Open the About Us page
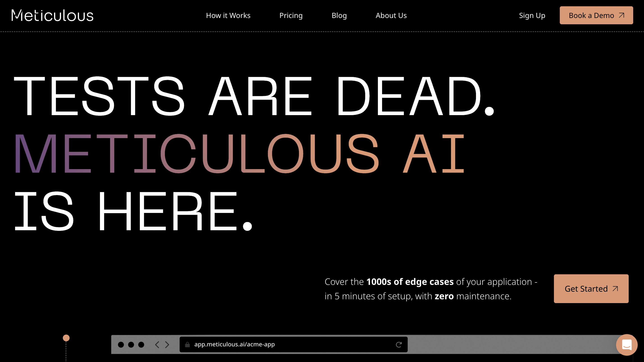This screenshot has width=644, height=362. click(x=391, y=15)
